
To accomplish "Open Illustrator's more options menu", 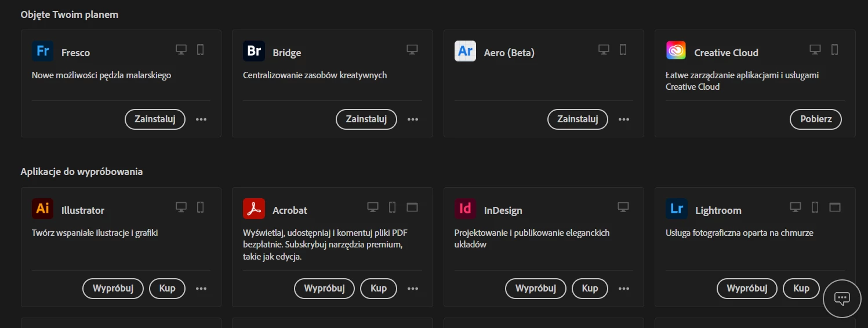I will tap(201, 289).
